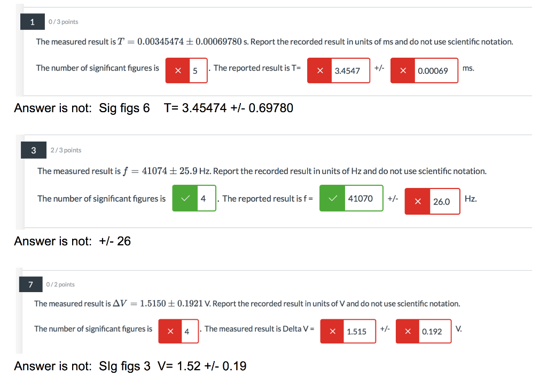Select the question 3 number badge
Screen dimensions: 547x392
(33, 150)
